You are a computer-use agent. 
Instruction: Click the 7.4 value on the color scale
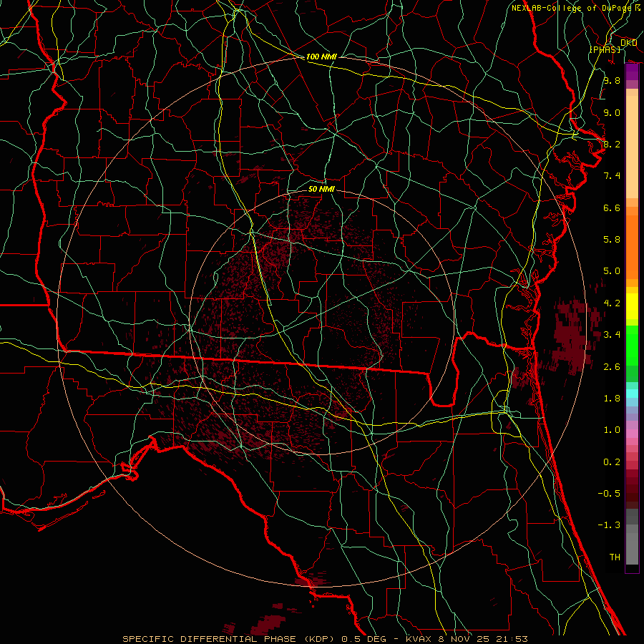coord(612,176)
